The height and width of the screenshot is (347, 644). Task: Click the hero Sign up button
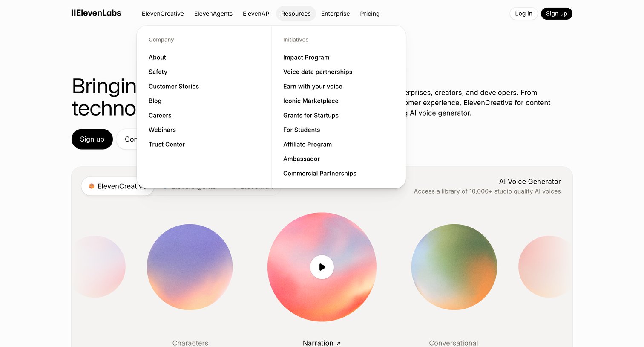pos(92,139)
